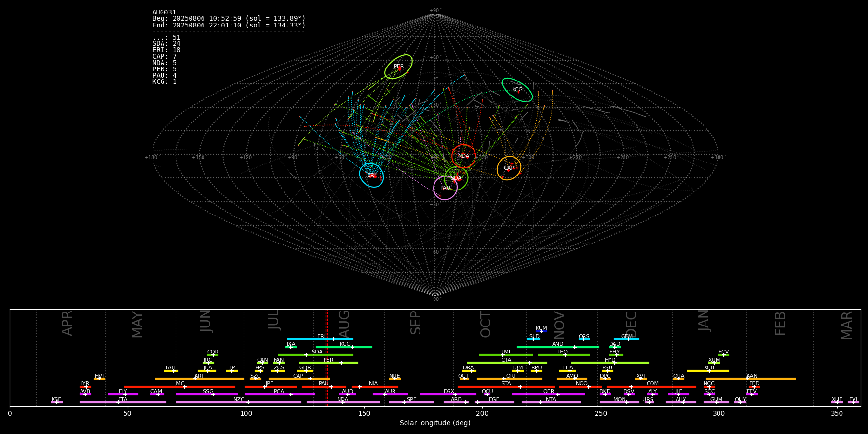Select the PCA shower bar in timeline
Screen dimensions: 868x434
280,394
